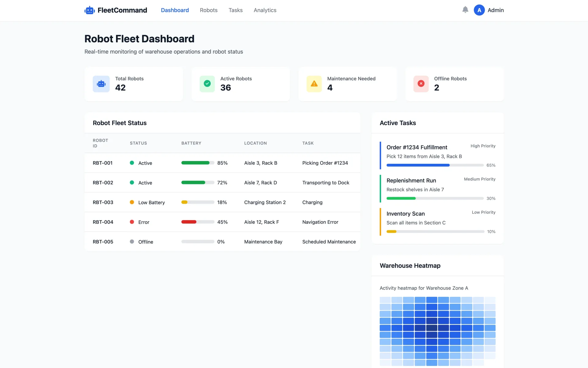Click the RBT-004 red battery bar

coord(198,222)
